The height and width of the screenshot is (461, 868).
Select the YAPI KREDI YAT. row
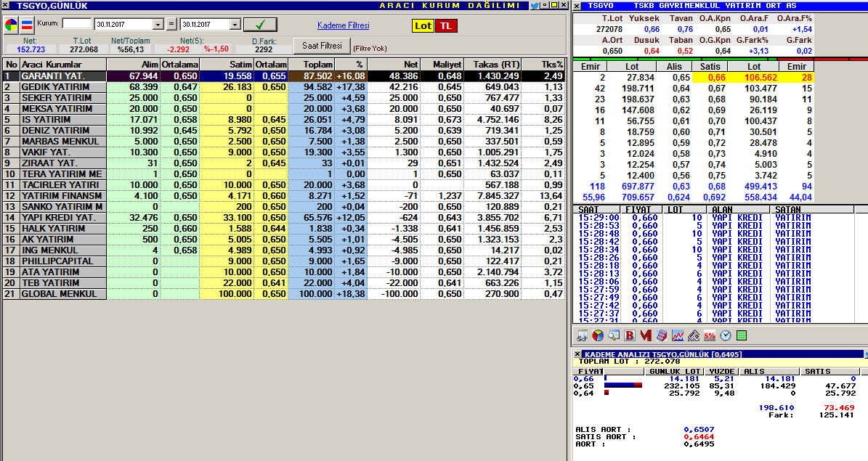coord(283,218)
